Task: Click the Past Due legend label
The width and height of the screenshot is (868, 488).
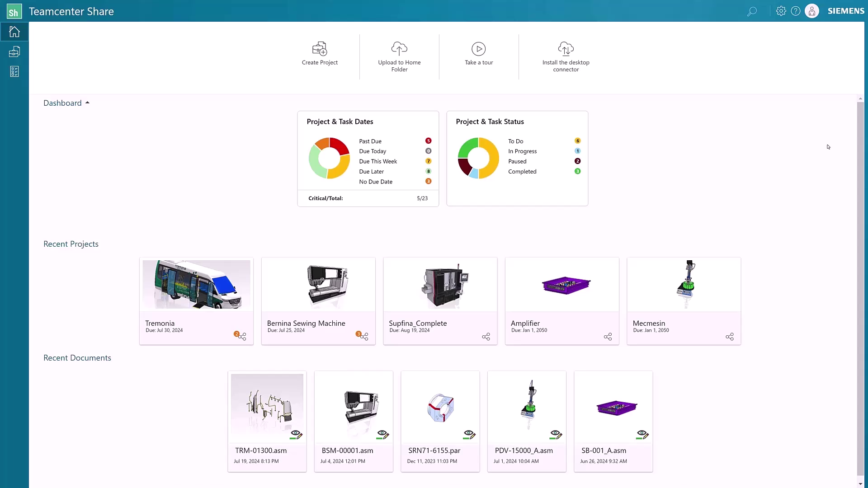Action: [x=370, y=141]
